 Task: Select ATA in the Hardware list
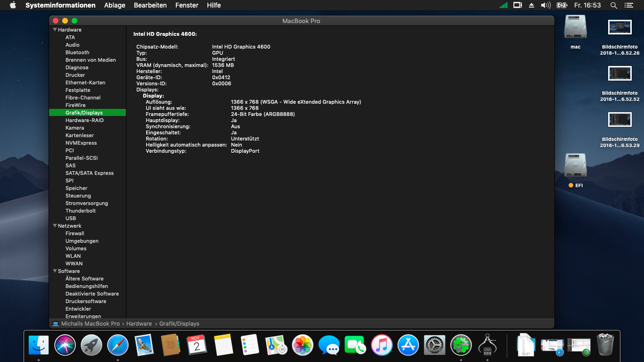(x=70, y=37)
